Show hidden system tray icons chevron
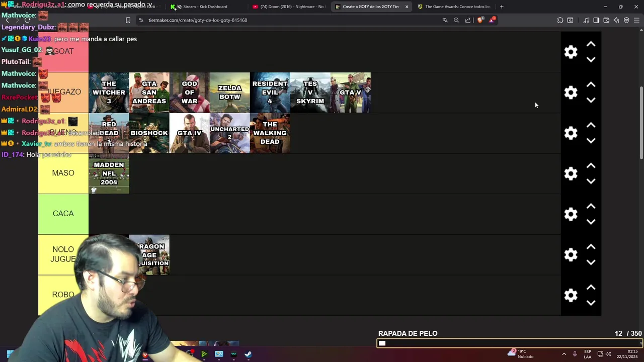Image resolution: width=644 pixels, height=362 pixels. tap(564, 354)
